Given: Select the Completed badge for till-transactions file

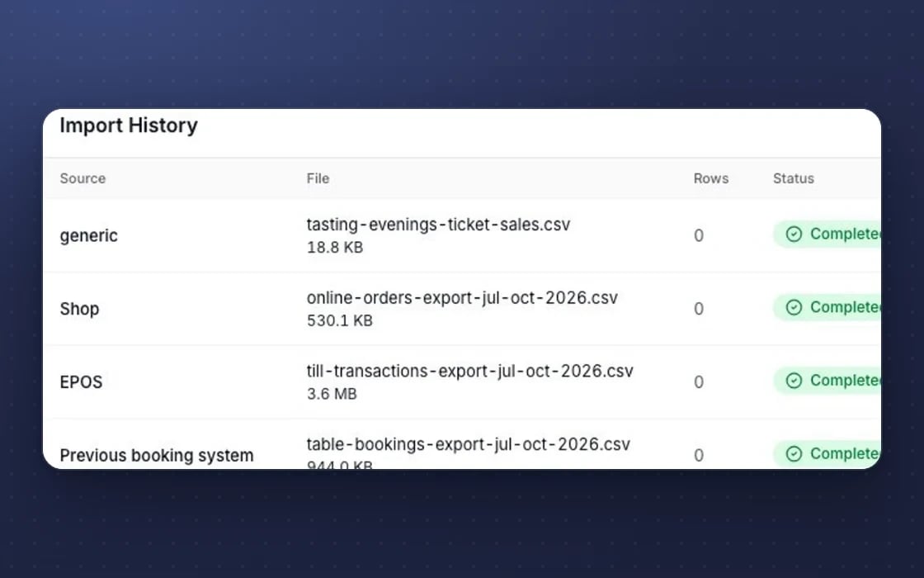Looking at the screenshot, I should [827, 381].
